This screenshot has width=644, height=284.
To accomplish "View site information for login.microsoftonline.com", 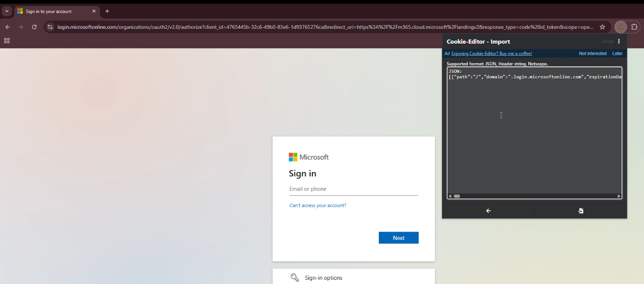I will 51,27.
